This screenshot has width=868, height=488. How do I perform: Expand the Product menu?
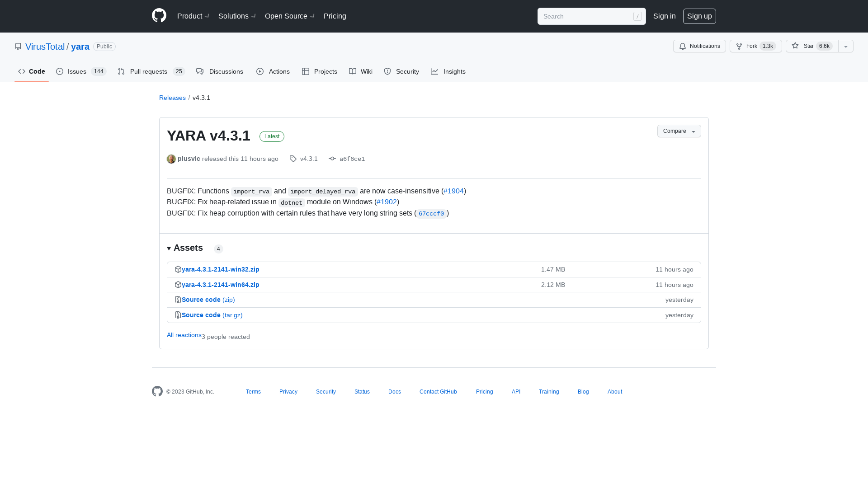[193, 16]
